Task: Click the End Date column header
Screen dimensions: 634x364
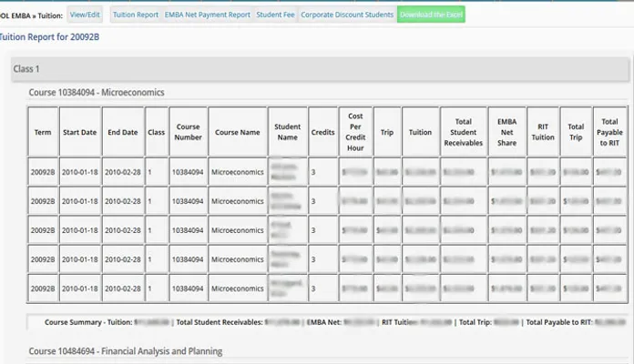Action: coord(121,132)
